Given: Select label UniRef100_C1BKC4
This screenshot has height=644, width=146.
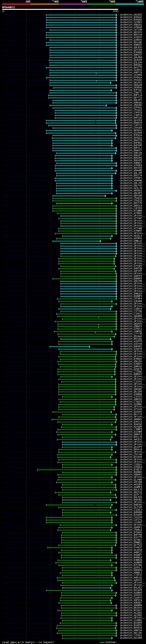Looking at the screenshot, I should point(131,309).
